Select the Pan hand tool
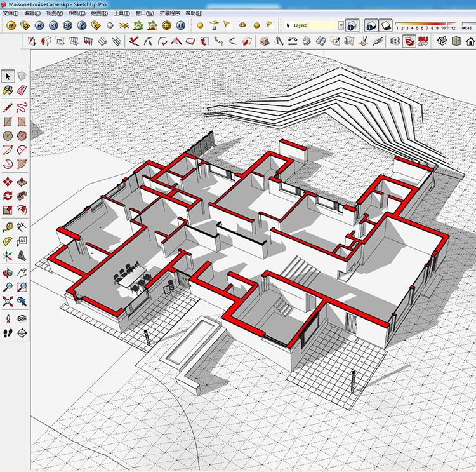Image resolution: width=476 pixels, height=472 pixels. pyautogui.click(x=22, y=273)
